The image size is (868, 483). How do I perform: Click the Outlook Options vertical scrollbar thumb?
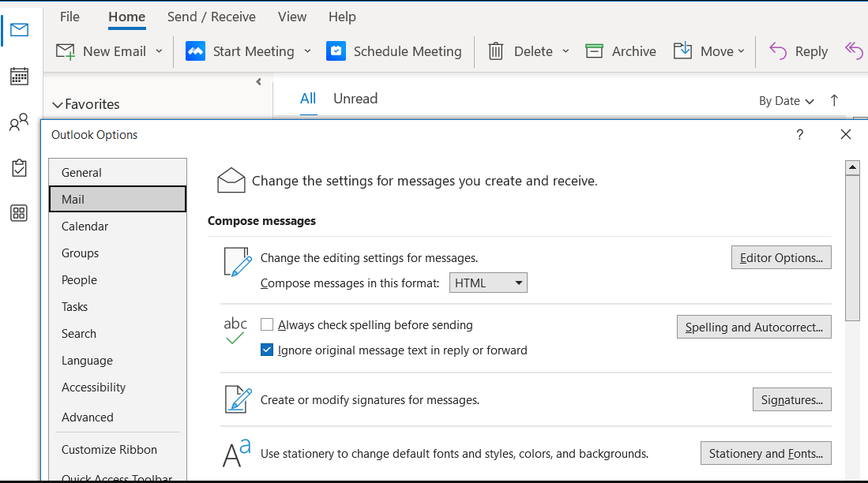pyautogui.click(x=852, y=248)
